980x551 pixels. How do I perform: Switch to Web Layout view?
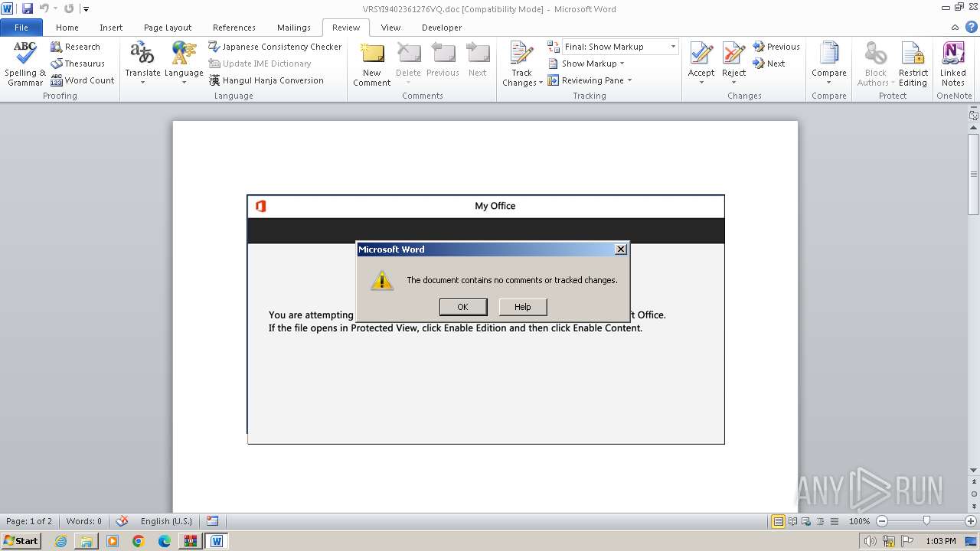[805, 521]
